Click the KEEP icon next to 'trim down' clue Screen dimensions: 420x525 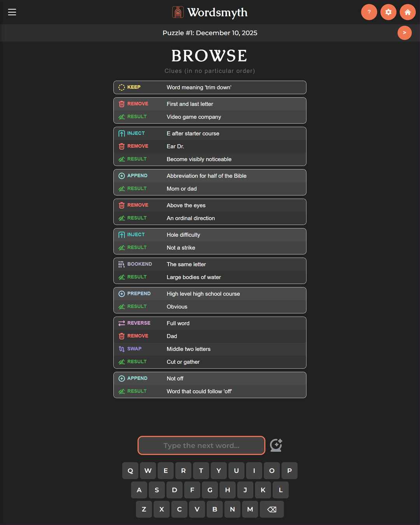[122, 87]
